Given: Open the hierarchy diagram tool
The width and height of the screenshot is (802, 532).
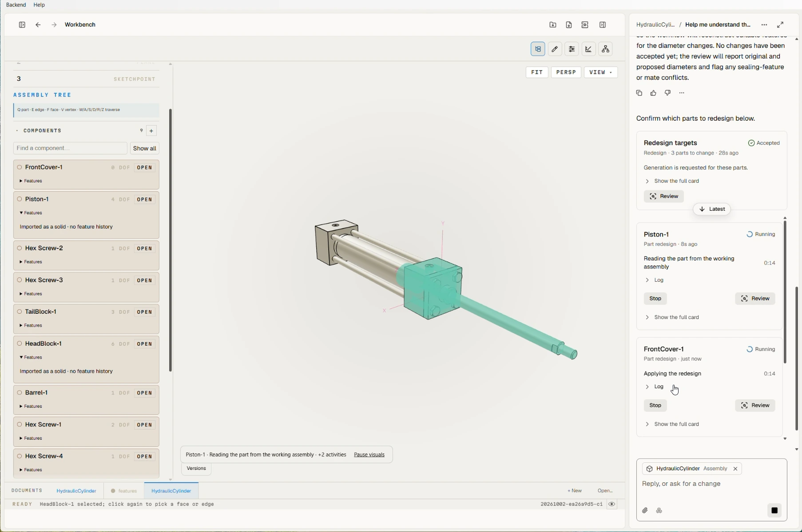Looking at the screenshot, I should (x=606, y=49).
